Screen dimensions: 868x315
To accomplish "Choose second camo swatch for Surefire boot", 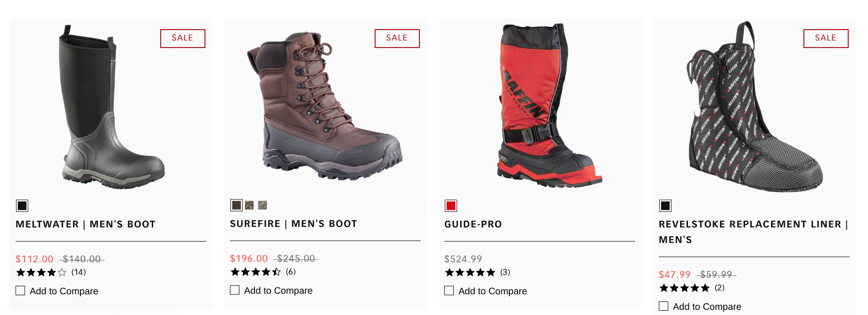I will pos(249,205).
